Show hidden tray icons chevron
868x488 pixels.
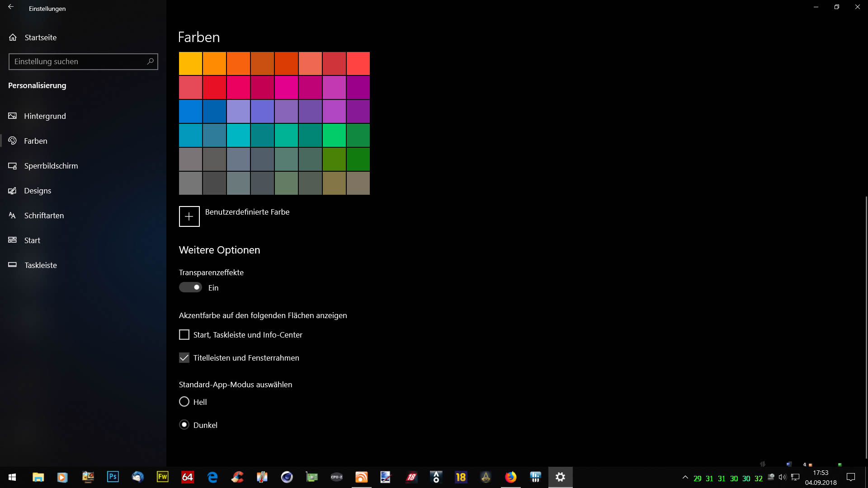click(x=685, y=477)
